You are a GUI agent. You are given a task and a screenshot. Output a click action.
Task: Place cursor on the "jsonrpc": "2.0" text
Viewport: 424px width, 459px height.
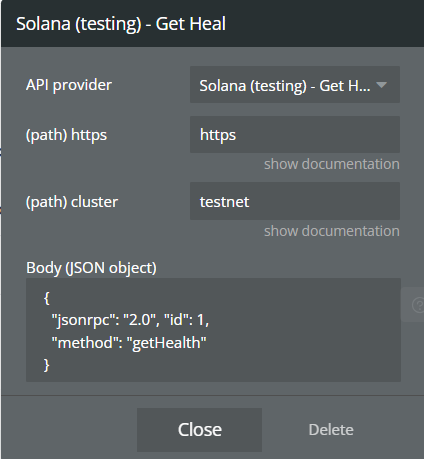104,320
